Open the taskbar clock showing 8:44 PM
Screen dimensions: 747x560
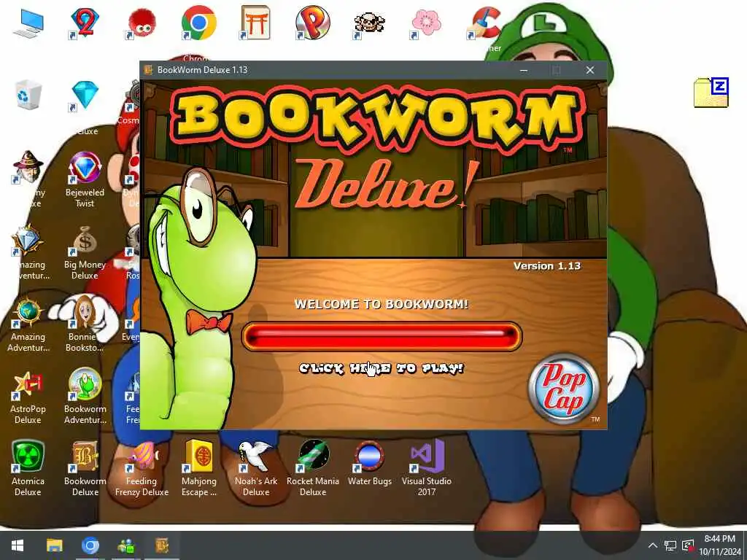[x=720, y=545]
